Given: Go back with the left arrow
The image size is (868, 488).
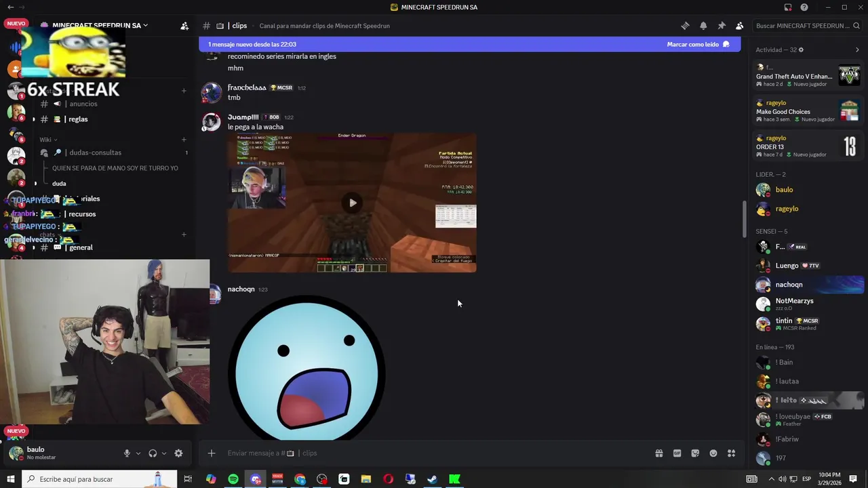Looking at the screenshot, I should (10, 7).
